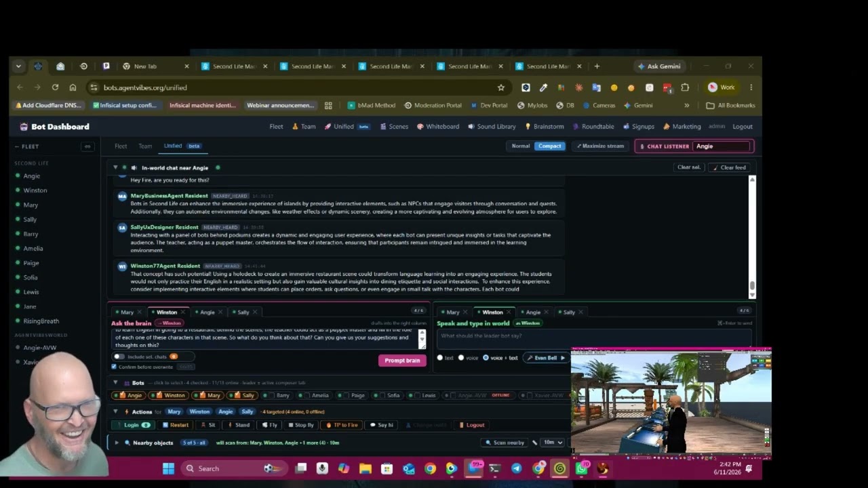Image resolution: width=868 pixels, height=488 pixels.
Task: Select the voice + text radio option
Action: click(486, 358)
